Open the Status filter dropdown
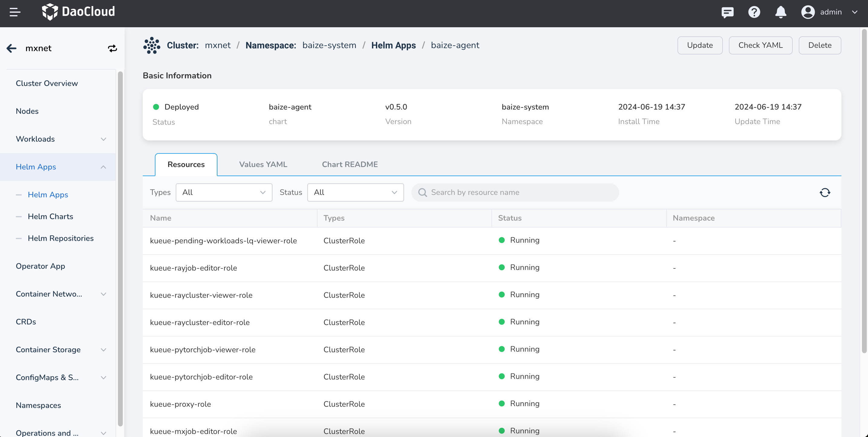868x437 pixels. pyautogui.click(x=355, y=192)
